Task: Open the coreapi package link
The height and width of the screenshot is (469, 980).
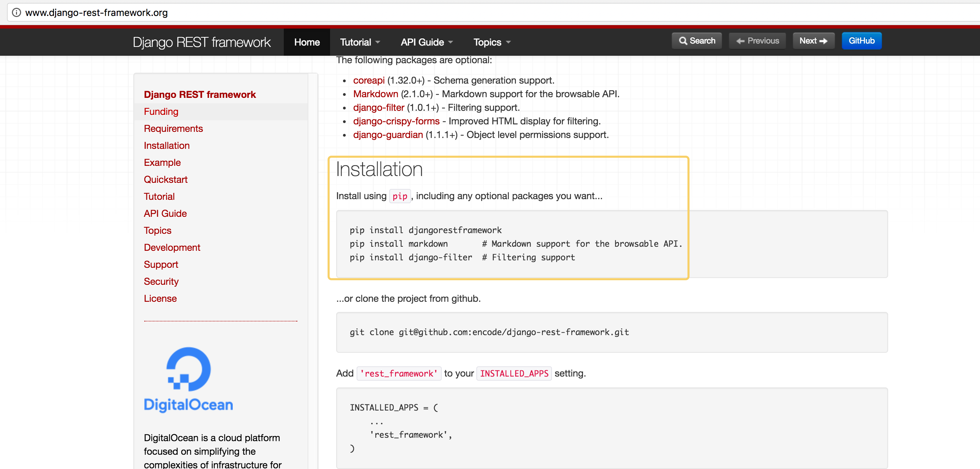Action: [x=368, y=81]
